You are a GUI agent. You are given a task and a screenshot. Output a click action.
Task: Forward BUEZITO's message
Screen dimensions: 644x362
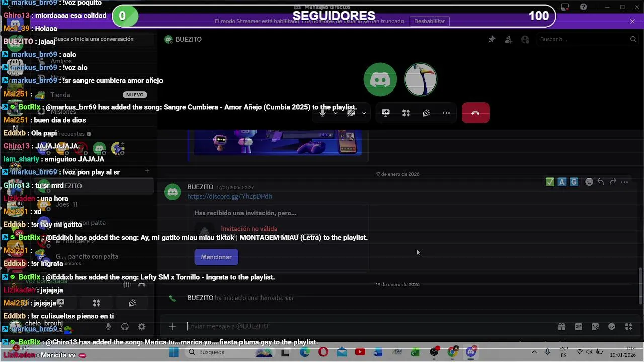[x=612, y=182]
